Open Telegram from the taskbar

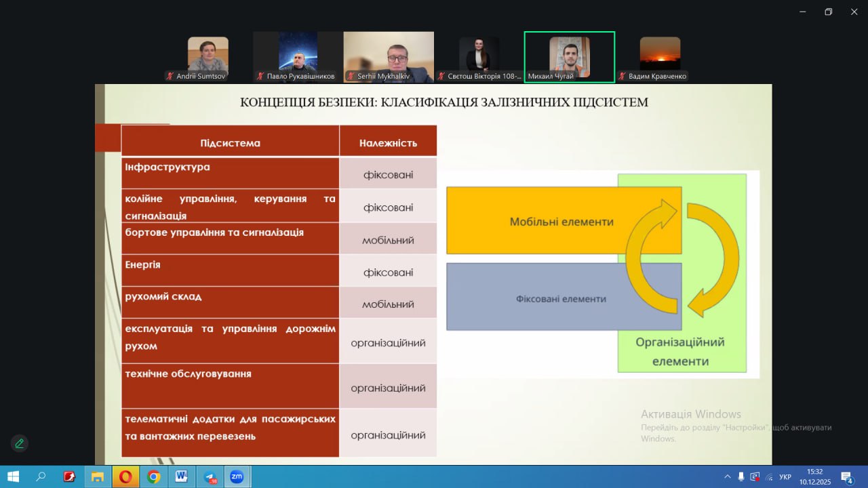coord(210,476)
